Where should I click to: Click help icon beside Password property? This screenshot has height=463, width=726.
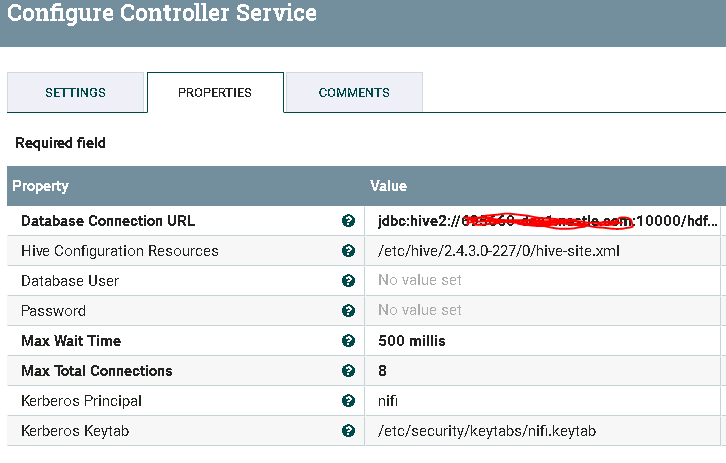tap(348, 311)
